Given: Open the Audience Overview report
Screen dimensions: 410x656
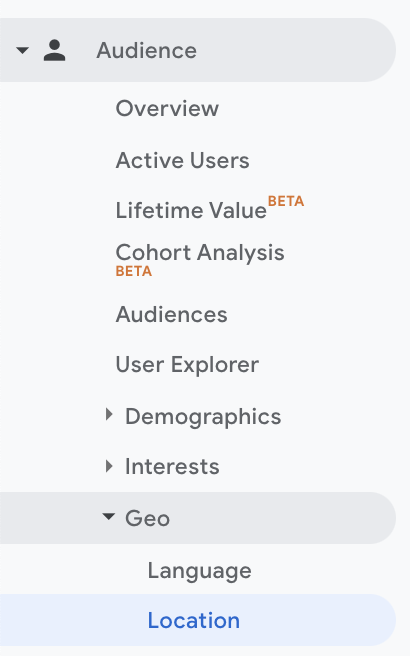Looking at the screenshot, I should pyautogui.click(x=167, y=108).
